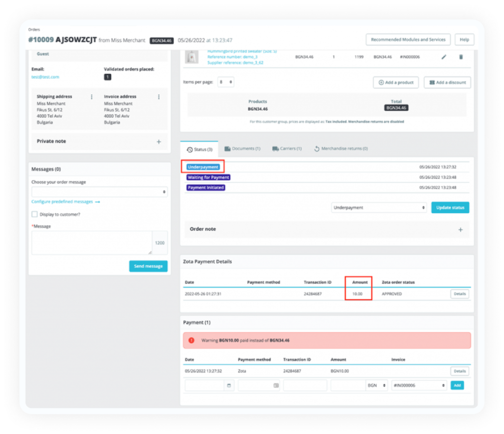The height and width of the screenshot is (434, 504).
Task: Click the pencil edit icon for product row
Action: 443,57
